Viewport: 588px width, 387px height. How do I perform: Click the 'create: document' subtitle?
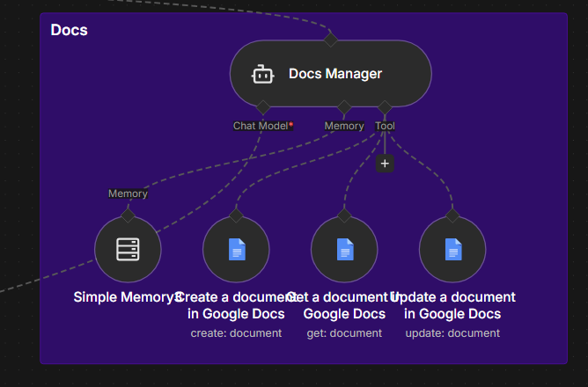[x=236, y=333]
